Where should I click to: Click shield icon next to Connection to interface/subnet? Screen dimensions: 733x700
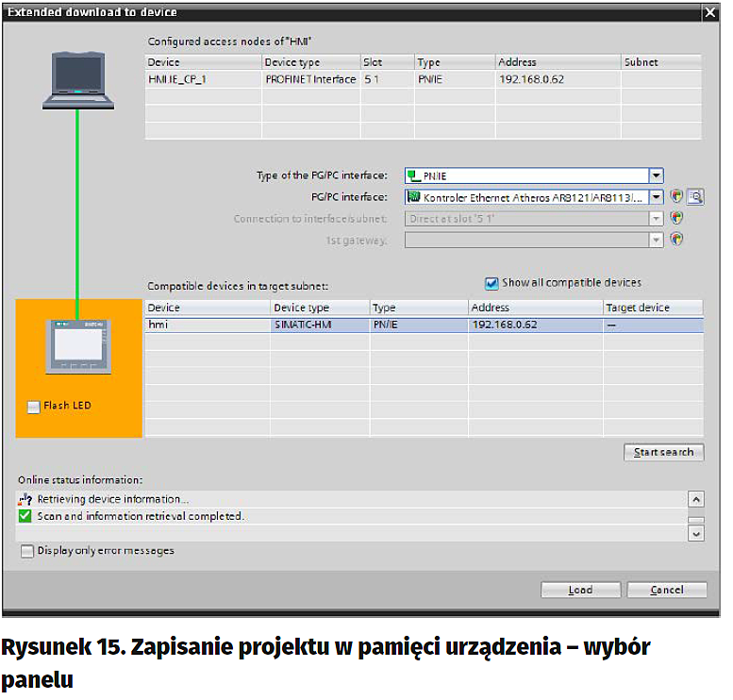[x=676, y=218]
